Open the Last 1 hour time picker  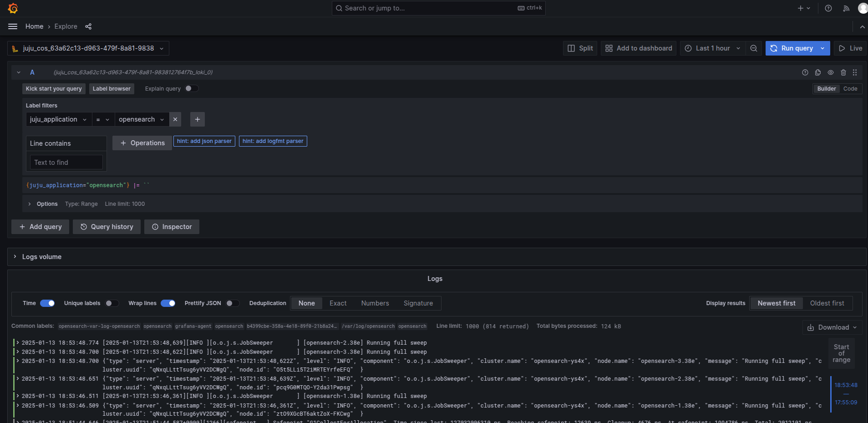click(713, 48)
